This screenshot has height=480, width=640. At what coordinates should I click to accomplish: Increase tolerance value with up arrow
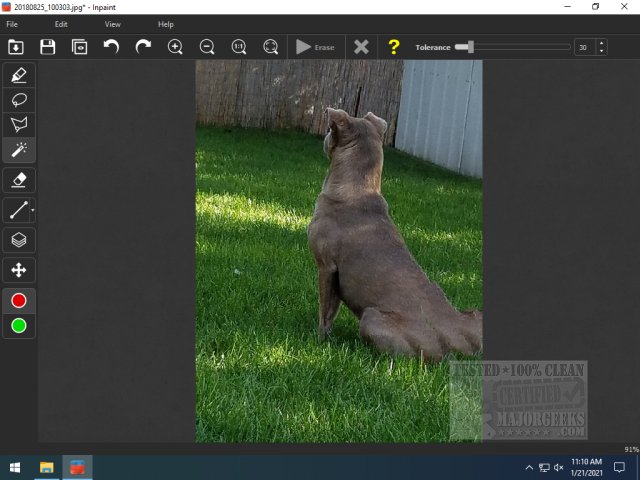tap(601, 43)
